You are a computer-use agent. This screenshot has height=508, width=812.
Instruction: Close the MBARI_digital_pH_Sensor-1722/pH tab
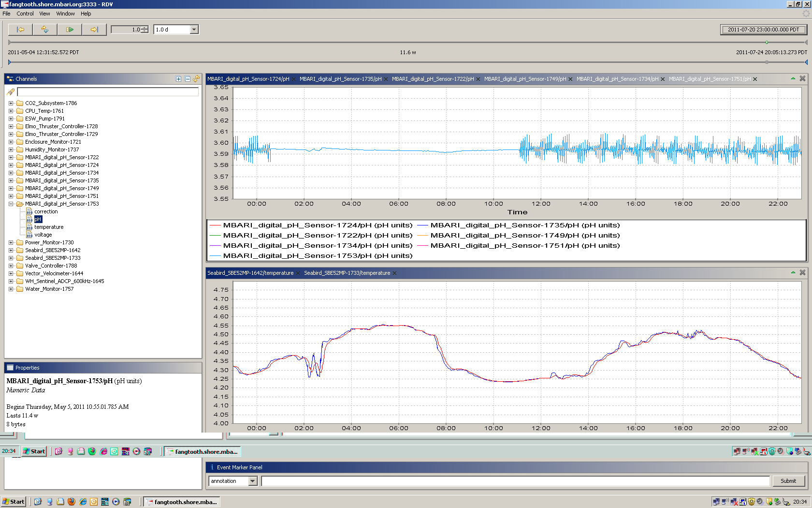478,79
